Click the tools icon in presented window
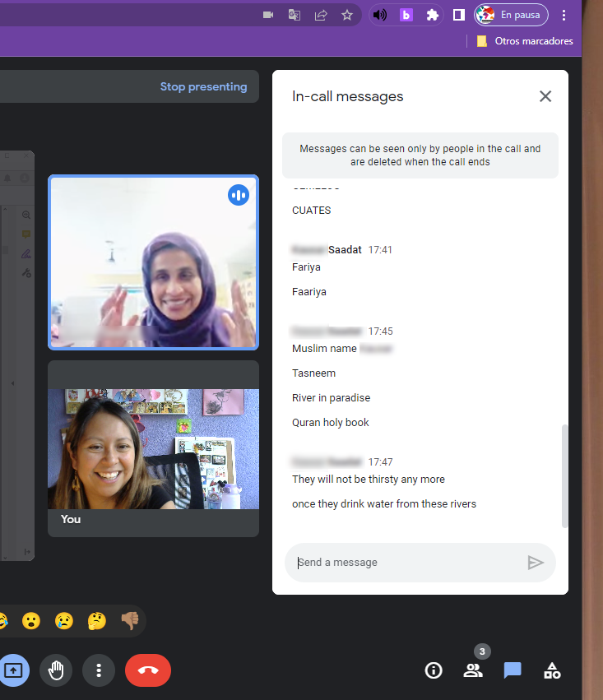Viewport: 603px width, 700px height. [x=26, y=273]
